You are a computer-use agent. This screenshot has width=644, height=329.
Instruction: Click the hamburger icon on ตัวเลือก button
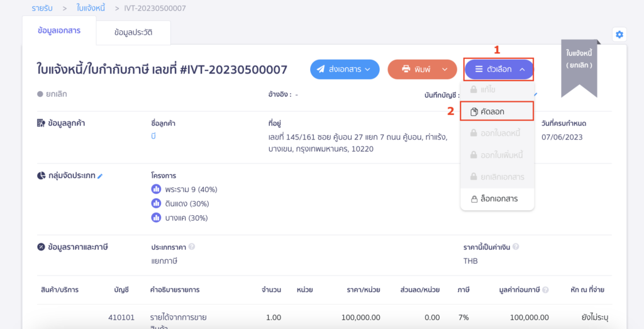click(x=479, y=69)
